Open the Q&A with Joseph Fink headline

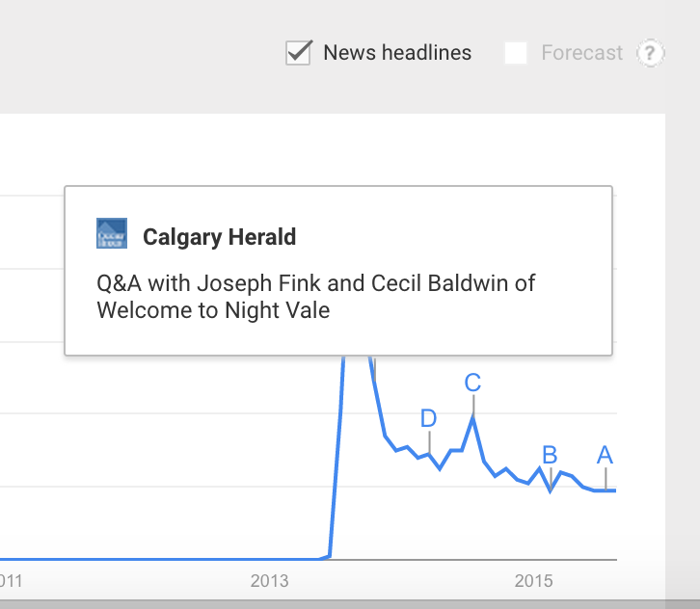point(315,297)
